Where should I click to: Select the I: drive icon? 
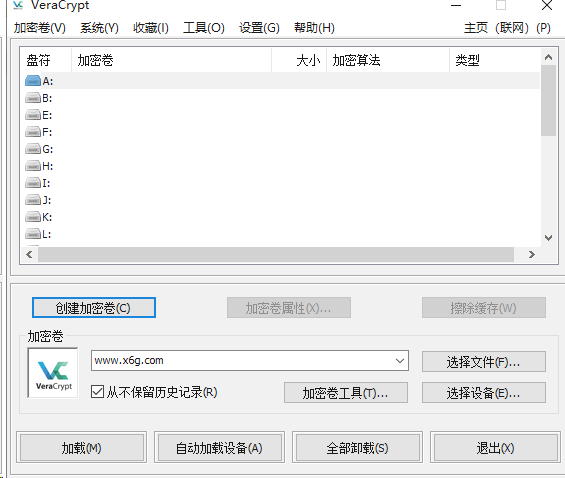(x=33, y=183)
